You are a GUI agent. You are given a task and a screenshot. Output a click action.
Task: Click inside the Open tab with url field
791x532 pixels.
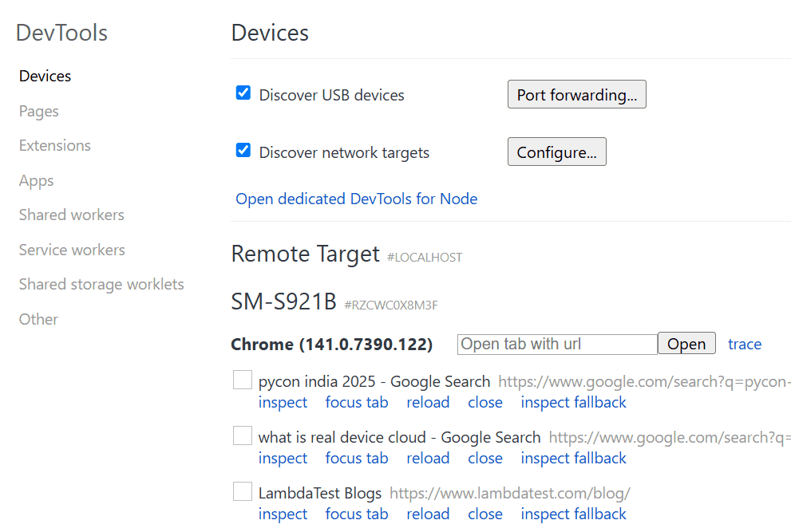click(x=556, y=344)
